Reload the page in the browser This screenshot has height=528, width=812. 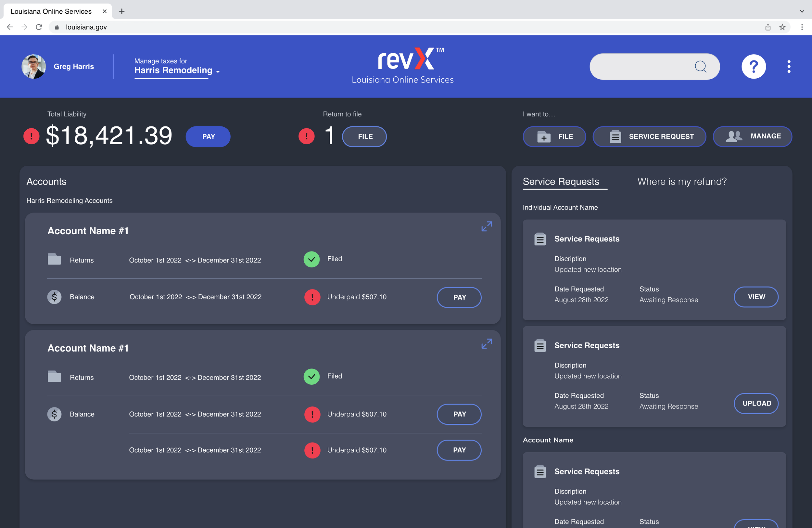click(x=39, y=27)
